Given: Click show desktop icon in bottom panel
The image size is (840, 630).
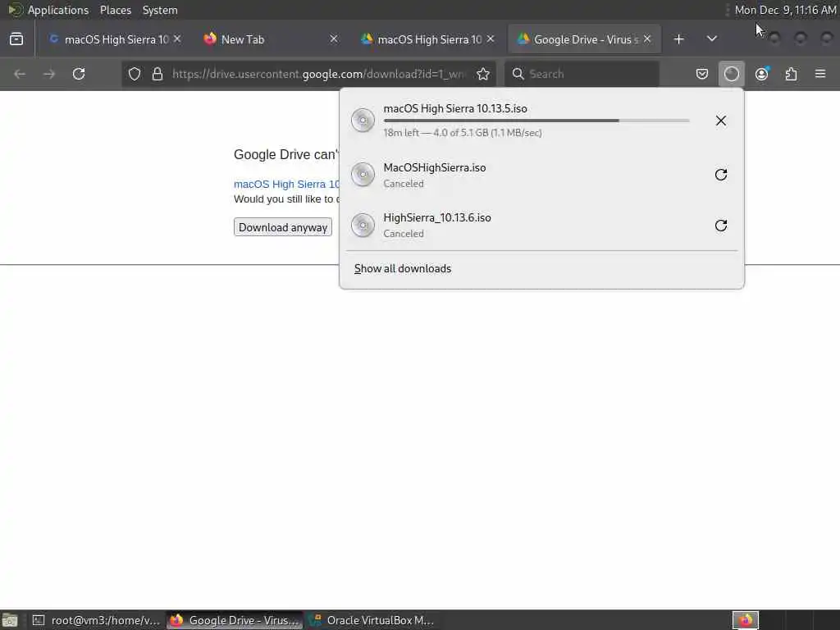Looking at the screenshot, I should click(x=10, y=620).
